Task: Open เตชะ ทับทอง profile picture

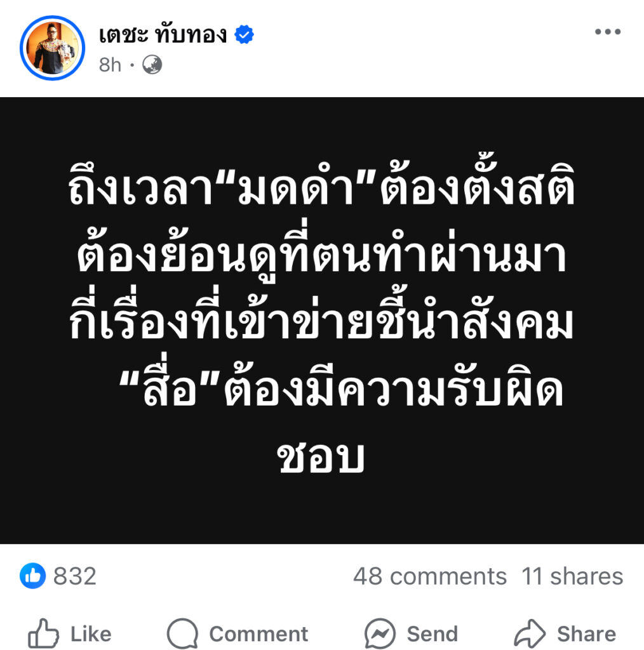Action: [x=52, y=48]
